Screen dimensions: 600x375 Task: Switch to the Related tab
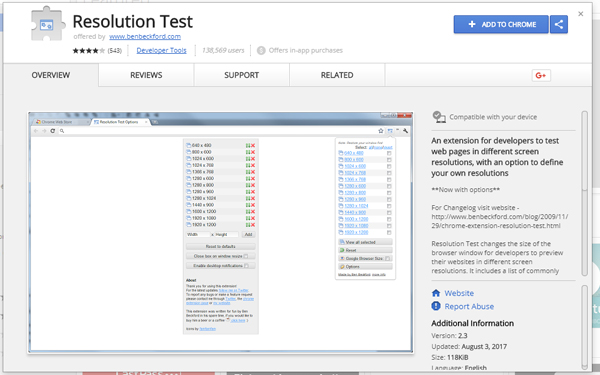point(337,75)
